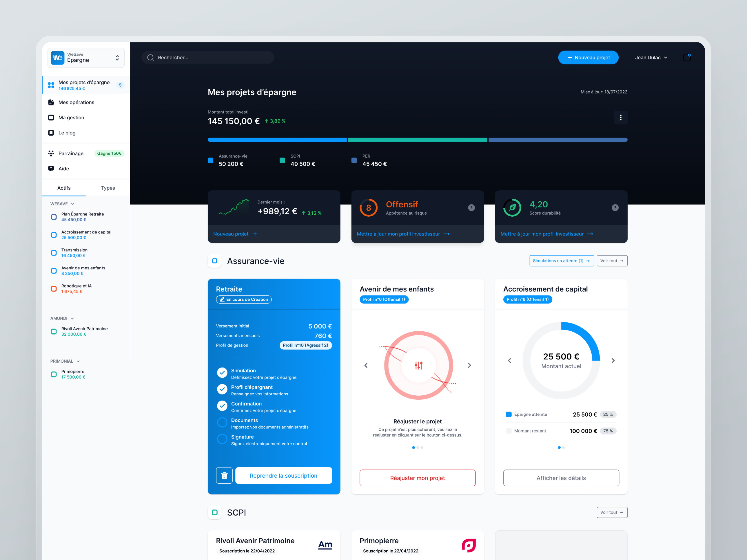The image size is (747, 560).
Task: Click left arrow on Avenir de mes enfants carousel
Action: pyautogui.click(x=366, y=365)
